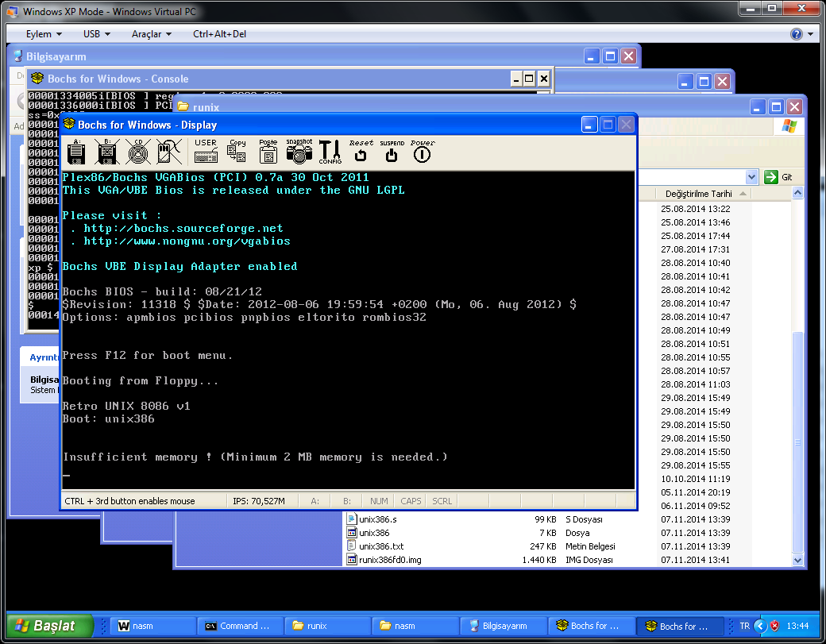The height and width of the screenshot is (644, 826).
Task: Maximize the Bochs Console window
Action: 529,79
